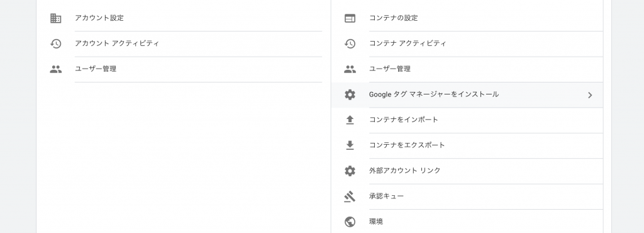644x233 pixels.
Task: Click the container window icon for コンテナの設定
Action: click(350, 18)
